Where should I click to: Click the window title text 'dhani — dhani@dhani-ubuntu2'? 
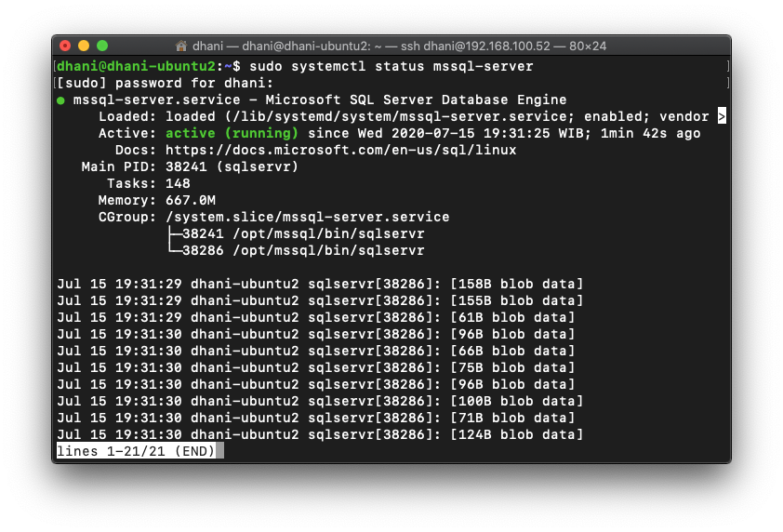point(281,46)
